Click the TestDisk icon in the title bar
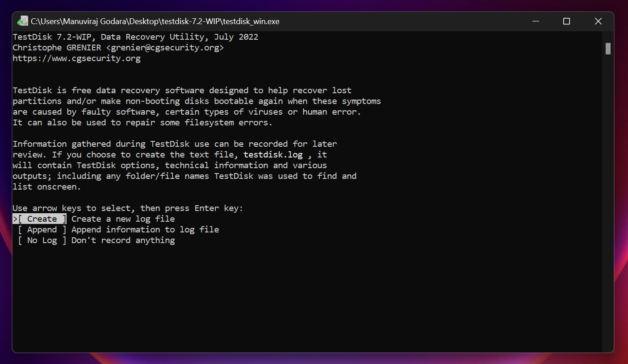Image resolution: width=628 pixels, height=364 pixels. point(22,21)
